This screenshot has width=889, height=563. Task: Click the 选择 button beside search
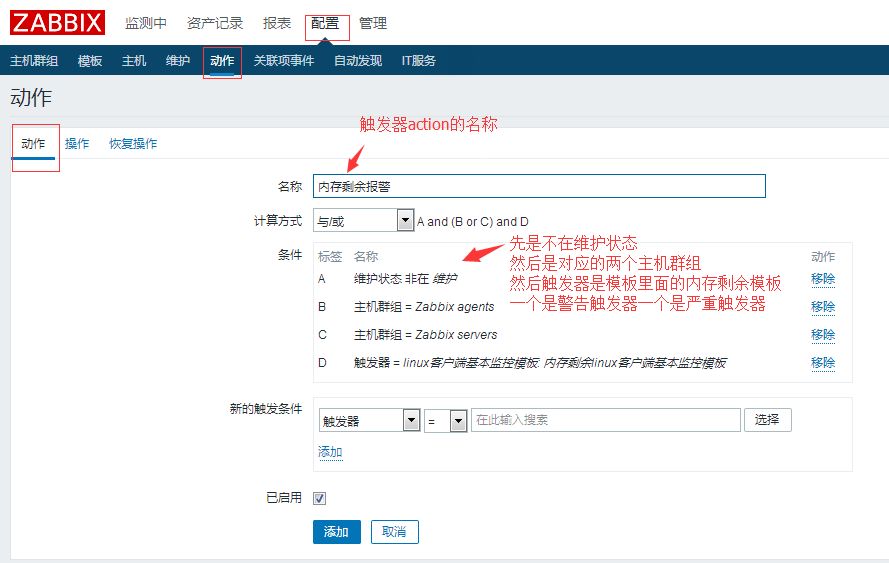[x=767, y=420]
